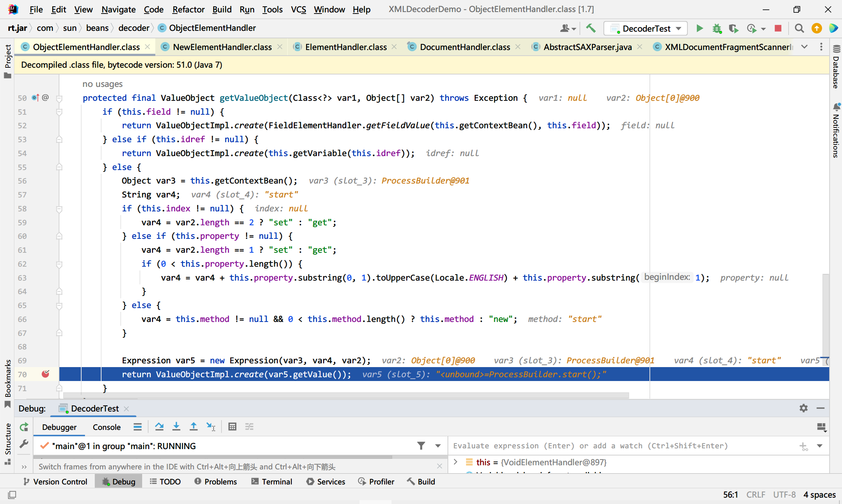Screen dimensions: 842x504
Task: Click the Debug bug icon in toolbar
Action: pyautogui.click(x=717, y=28)
